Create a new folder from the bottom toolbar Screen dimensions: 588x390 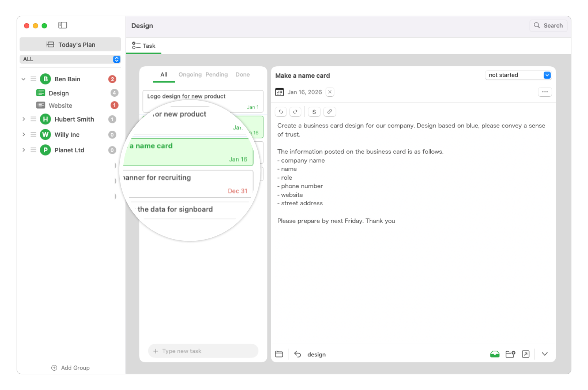(x=510, y=354)
